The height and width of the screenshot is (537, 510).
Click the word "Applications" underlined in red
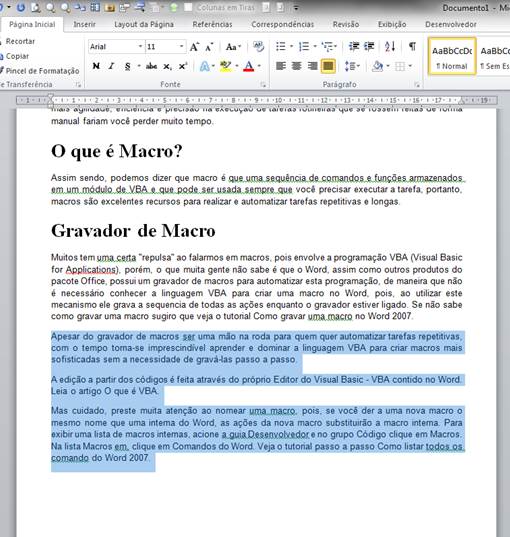click(x=91, y=270)
